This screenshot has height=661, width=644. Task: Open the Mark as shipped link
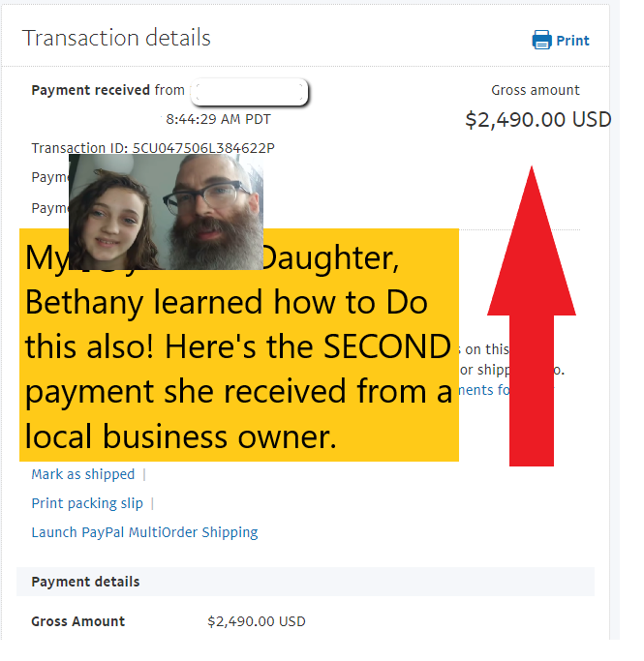pos(83,474)
